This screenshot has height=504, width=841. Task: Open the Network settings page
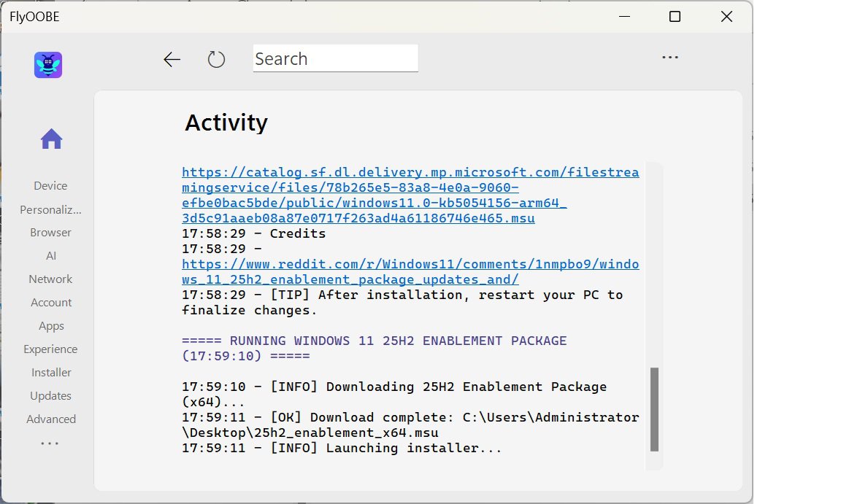[x=50, y=279]
